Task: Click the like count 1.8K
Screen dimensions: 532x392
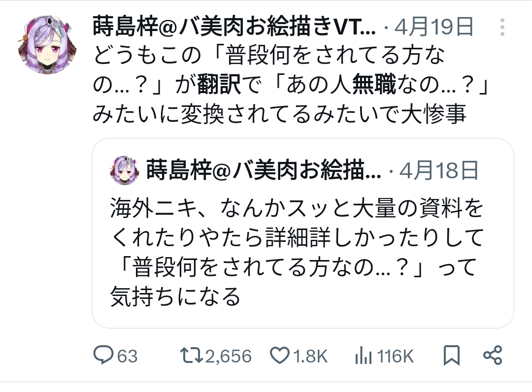Action: click(x=310, y=356)
